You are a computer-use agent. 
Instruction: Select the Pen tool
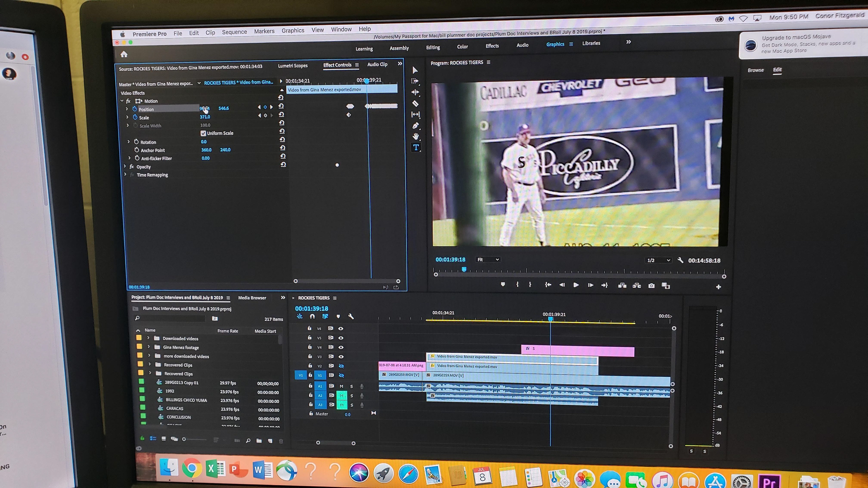[x=415, y=126]
